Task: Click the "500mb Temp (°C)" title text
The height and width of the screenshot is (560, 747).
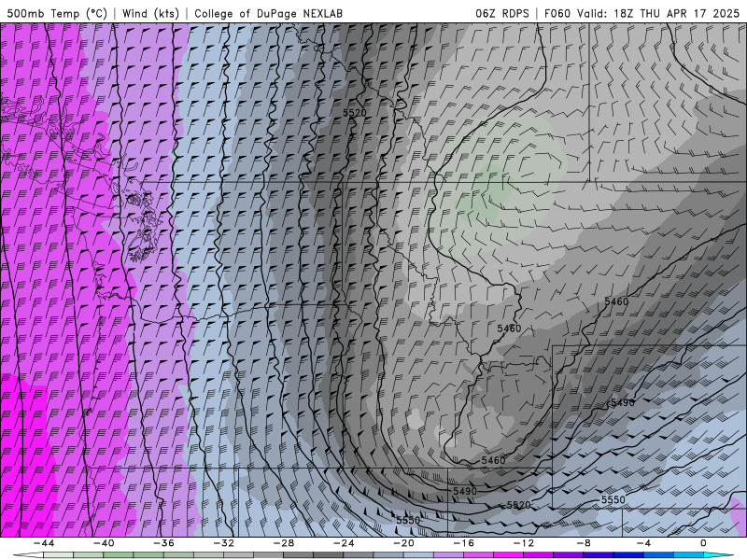Action: (x=57, y=13)
